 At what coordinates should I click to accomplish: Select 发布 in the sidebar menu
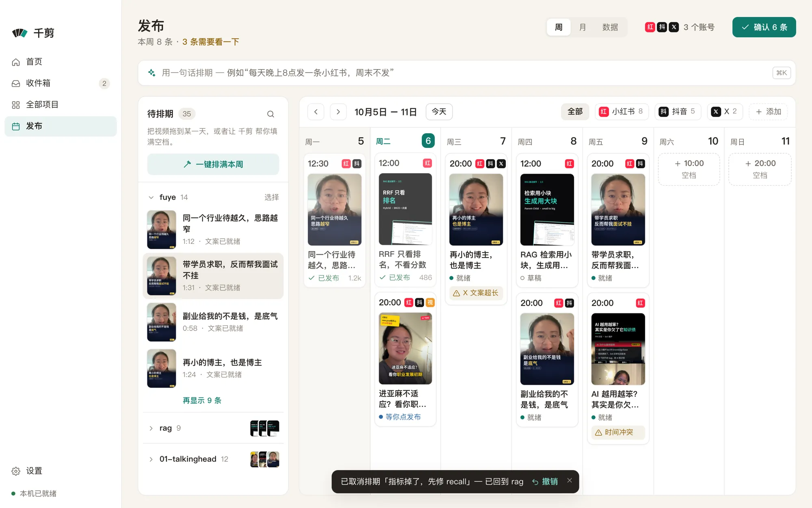(x=60, y=126)
